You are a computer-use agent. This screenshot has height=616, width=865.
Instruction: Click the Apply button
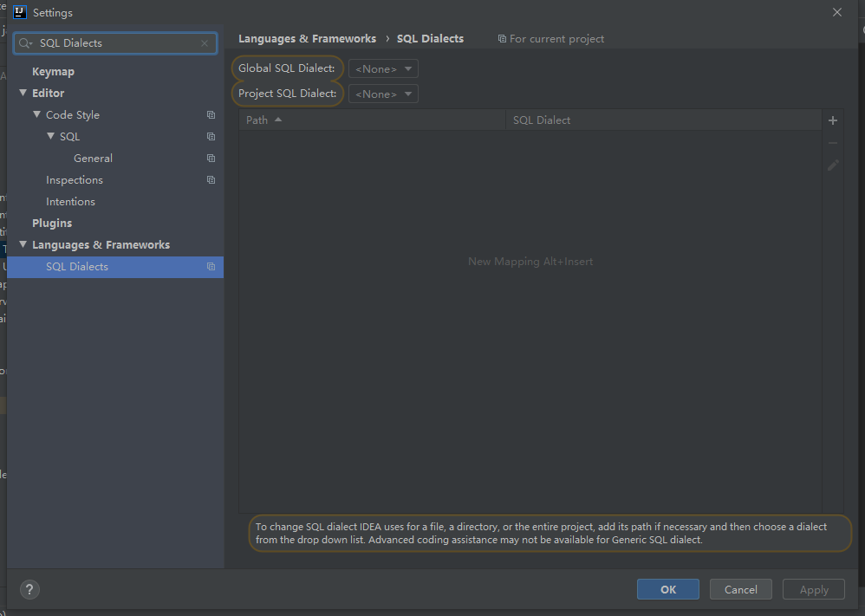pyautogui.click(x=813, y=588)
